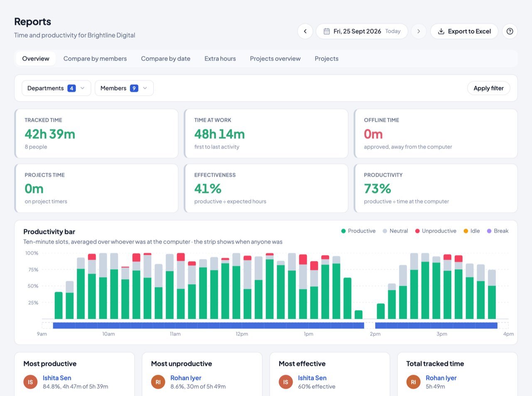The image size is (532, 396).
Task: Click the 12pm label on the time axis
Action: coord(242,334)
